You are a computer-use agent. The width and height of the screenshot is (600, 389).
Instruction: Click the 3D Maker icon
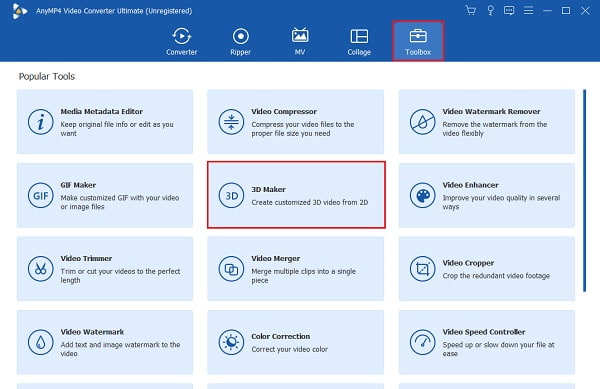[x=231, y=195]
